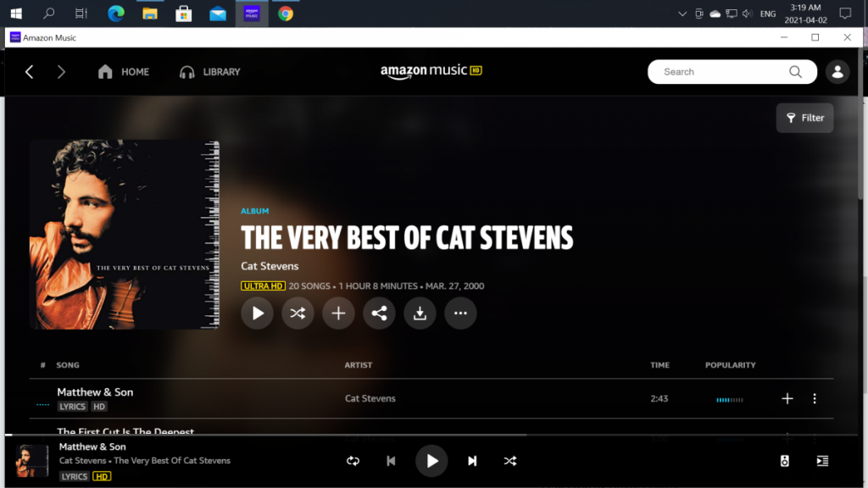Open the OneDrive cloud tray icon
This screenshot has width=868, height=488.
[715, 14]
